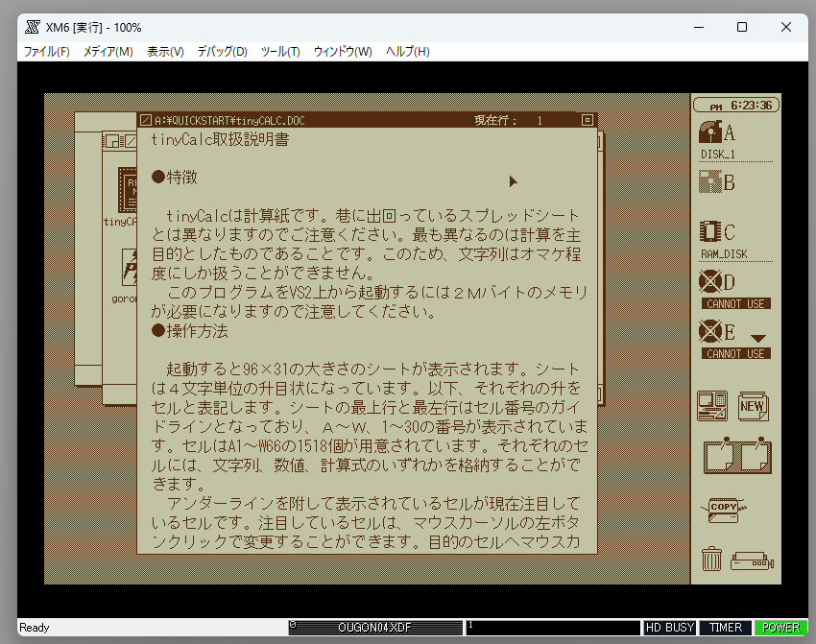This screenshot has height=644, width=816.
Task: Click the CANNOT USE label under drive E
Action: point(736,354)
